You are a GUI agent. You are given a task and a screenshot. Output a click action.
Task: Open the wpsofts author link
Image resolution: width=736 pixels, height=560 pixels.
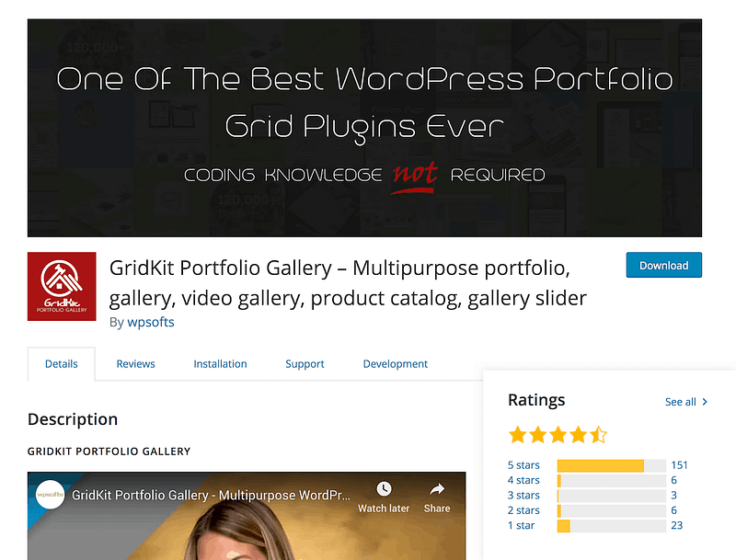click(x=151, y=322)
